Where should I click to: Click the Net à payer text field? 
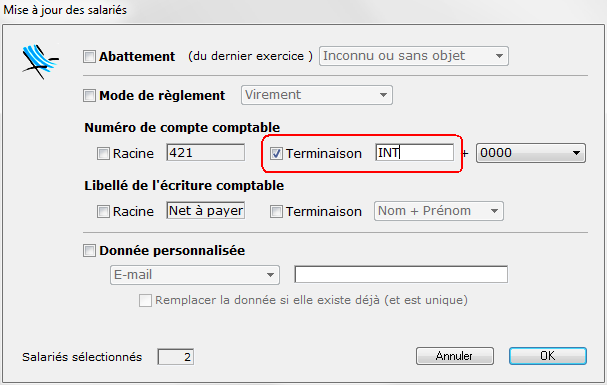click(x=206, y=210)
